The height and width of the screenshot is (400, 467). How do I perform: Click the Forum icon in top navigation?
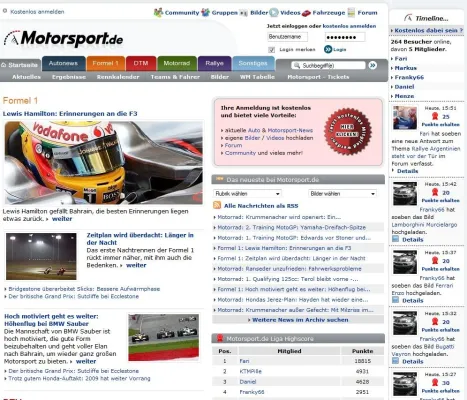pyautogui.click(x=351, y=12)
